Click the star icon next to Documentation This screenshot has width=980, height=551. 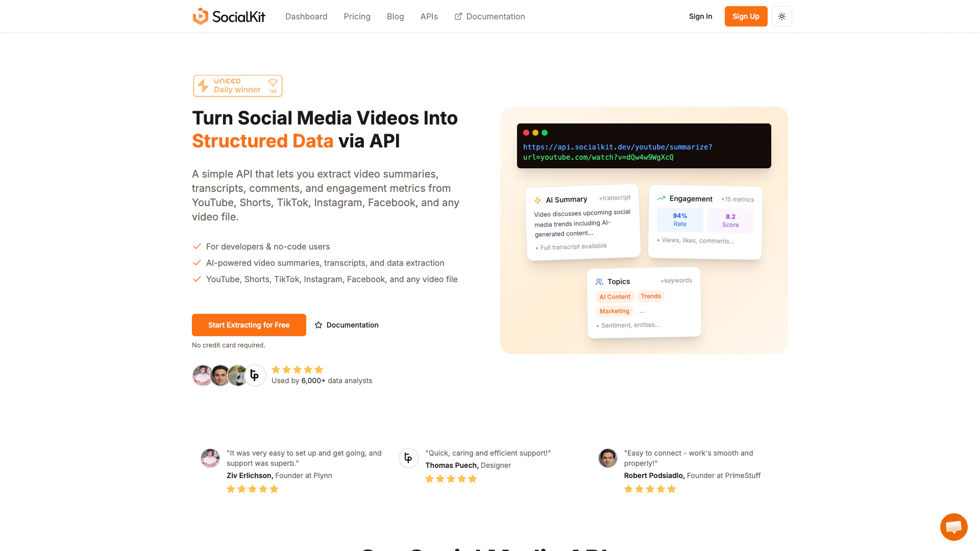coord(318,325)
